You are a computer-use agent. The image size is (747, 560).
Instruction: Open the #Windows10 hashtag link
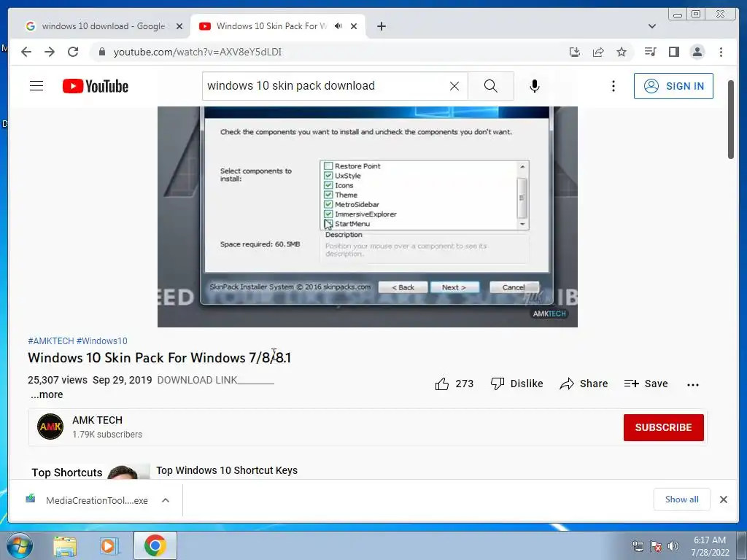[x=102, y=341]
